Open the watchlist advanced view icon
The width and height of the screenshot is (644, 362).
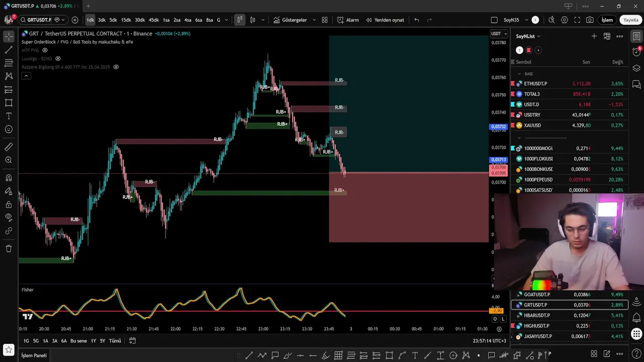[607, 36]
